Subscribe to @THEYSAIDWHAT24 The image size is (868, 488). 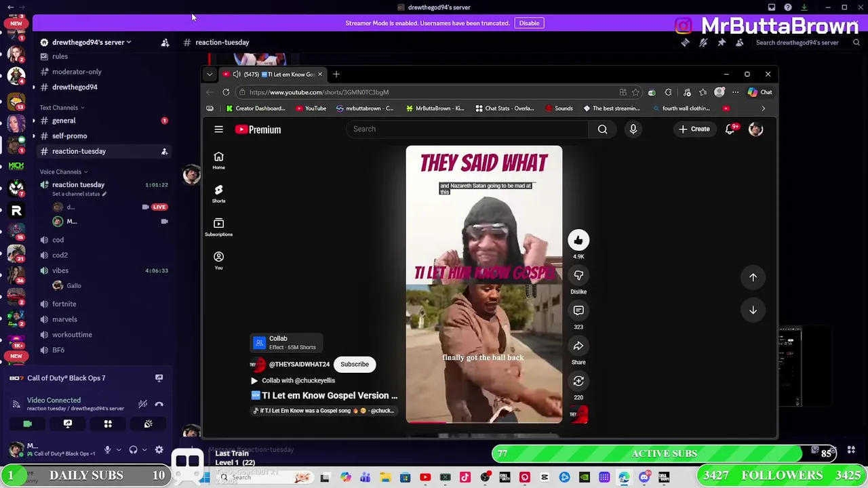click(x=355, y=364)
